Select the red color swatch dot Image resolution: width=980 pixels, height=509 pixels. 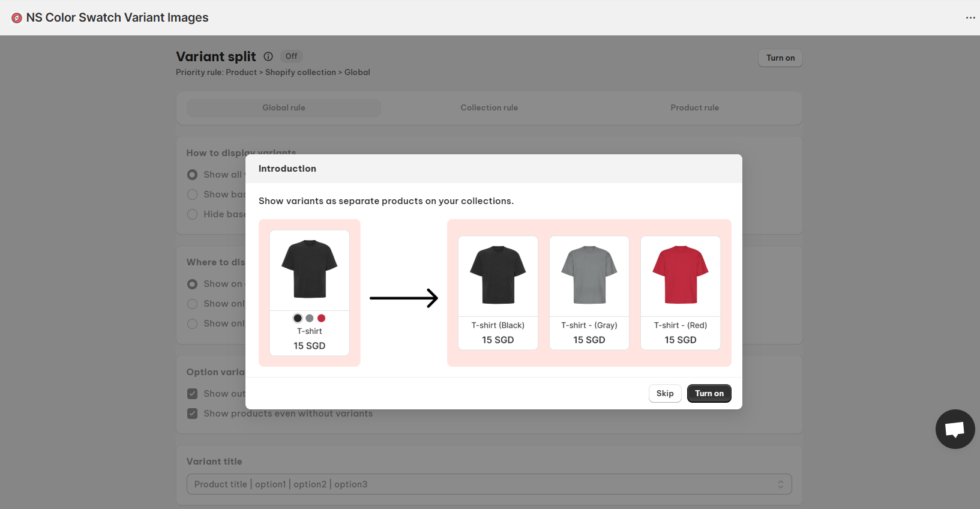click(x=322, y=318)
